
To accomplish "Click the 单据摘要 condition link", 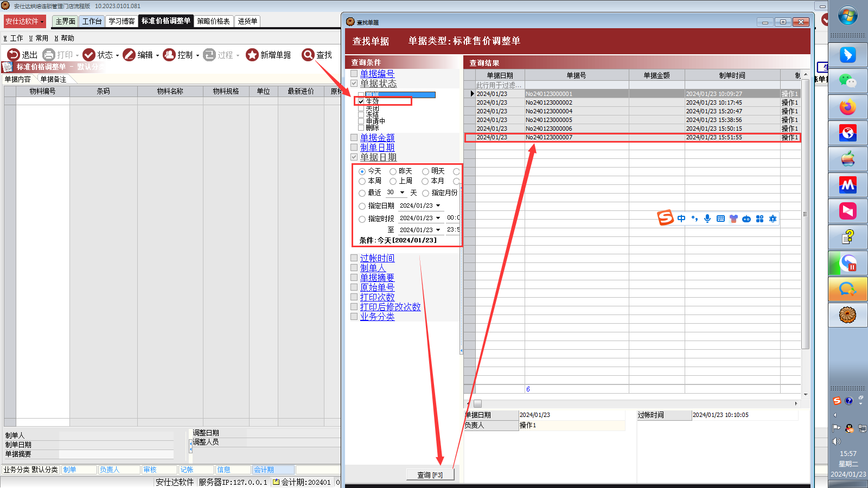I will click(377, 278).
